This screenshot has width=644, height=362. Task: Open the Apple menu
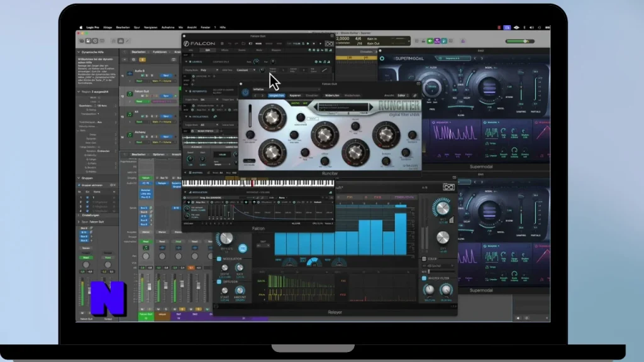81,28
